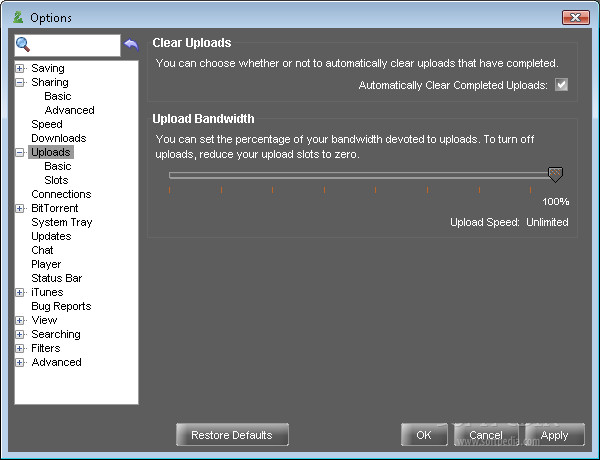Select the Uploads category

[51, 152]
